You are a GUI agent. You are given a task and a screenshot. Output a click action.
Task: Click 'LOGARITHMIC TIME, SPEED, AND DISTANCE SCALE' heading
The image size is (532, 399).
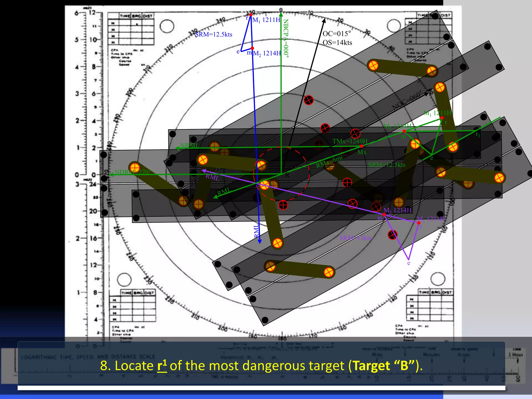(88, 357)
